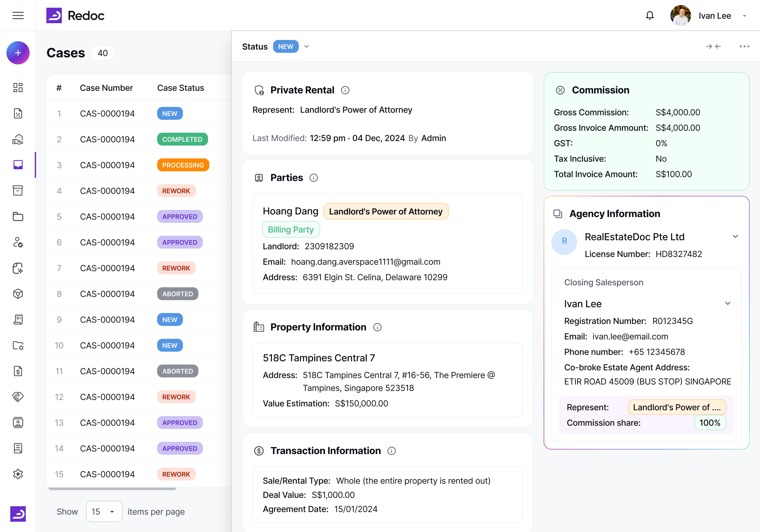The height and width of the screenshot is (532, 760).
Task: Select the handshake icon in sidebar
Action: (18, 397)
